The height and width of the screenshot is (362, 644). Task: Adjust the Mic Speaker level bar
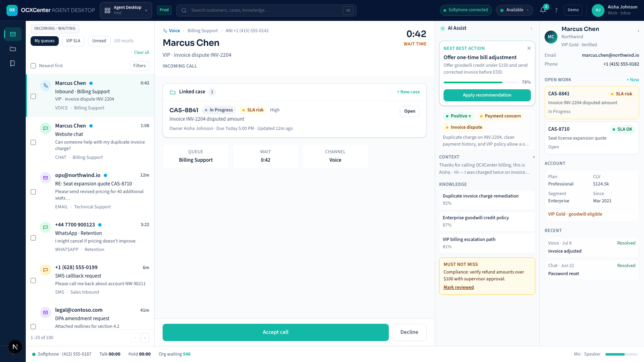(621, 354)
